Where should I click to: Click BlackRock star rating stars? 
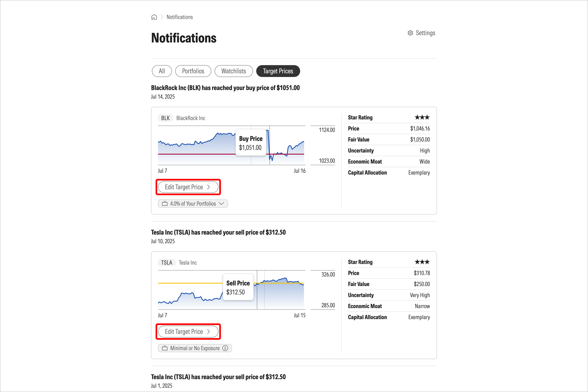[422, 117]
